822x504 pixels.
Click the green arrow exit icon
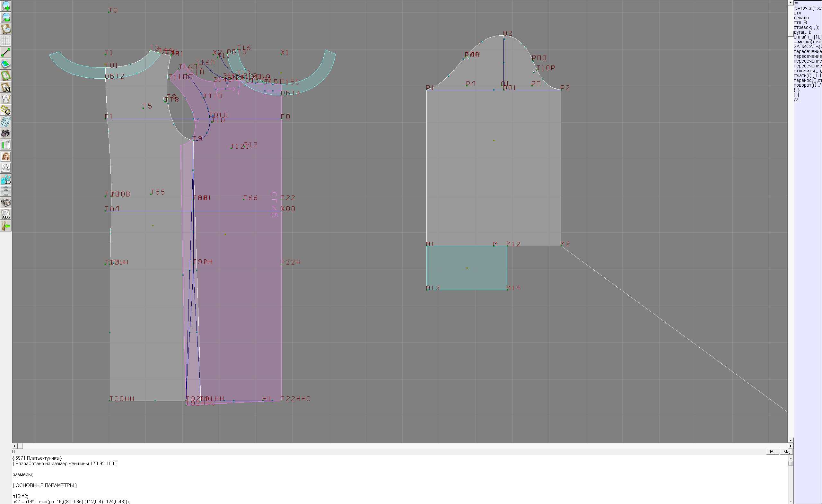(6, 226)
